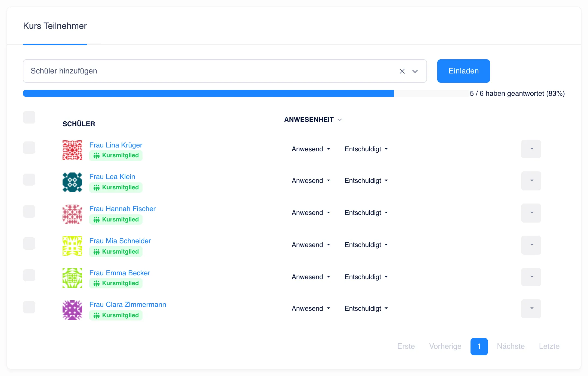Open Anwesend dropdown for Lina Krüger
Image resolution: width=588 pixels, height=376 pixels.
pyautogui.click(x=311, y=149)
